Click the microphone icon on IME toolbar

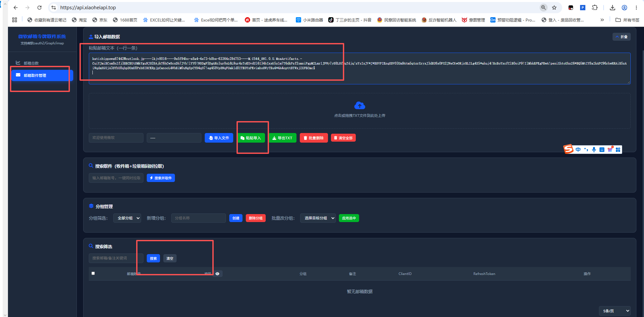(594, 150)
